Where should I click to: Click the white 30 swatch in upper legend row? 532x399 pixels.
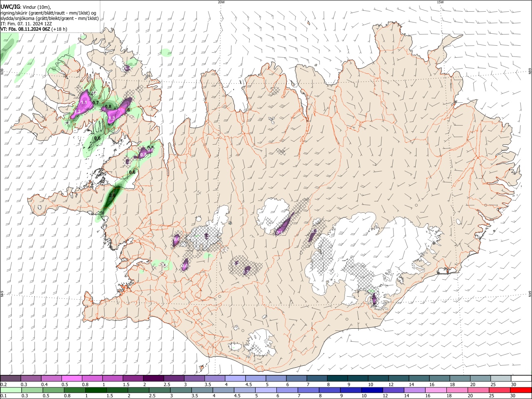pos(521,379)
